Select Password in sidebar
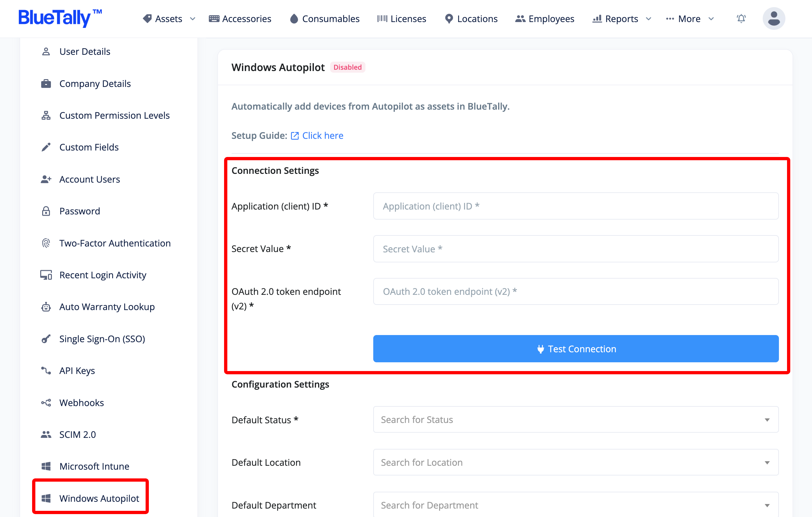This screenshot has width=812, height=517. (79, 211)
